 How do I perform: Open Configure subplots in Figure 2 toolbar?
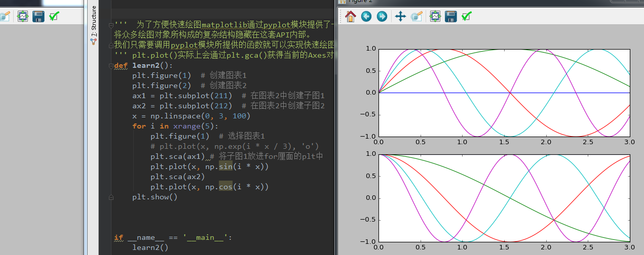(435, 17)
